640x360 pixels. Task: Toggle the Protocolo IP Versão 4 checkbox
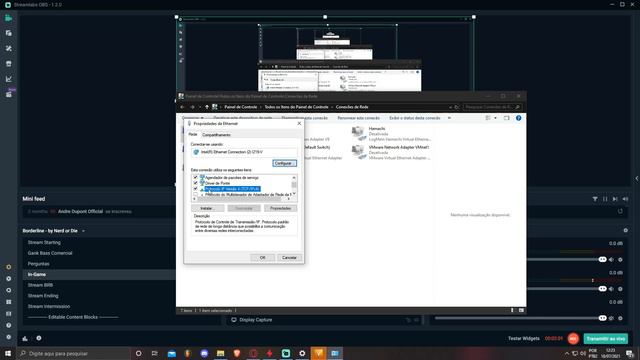pyautogui.click(x=195, y=189)
